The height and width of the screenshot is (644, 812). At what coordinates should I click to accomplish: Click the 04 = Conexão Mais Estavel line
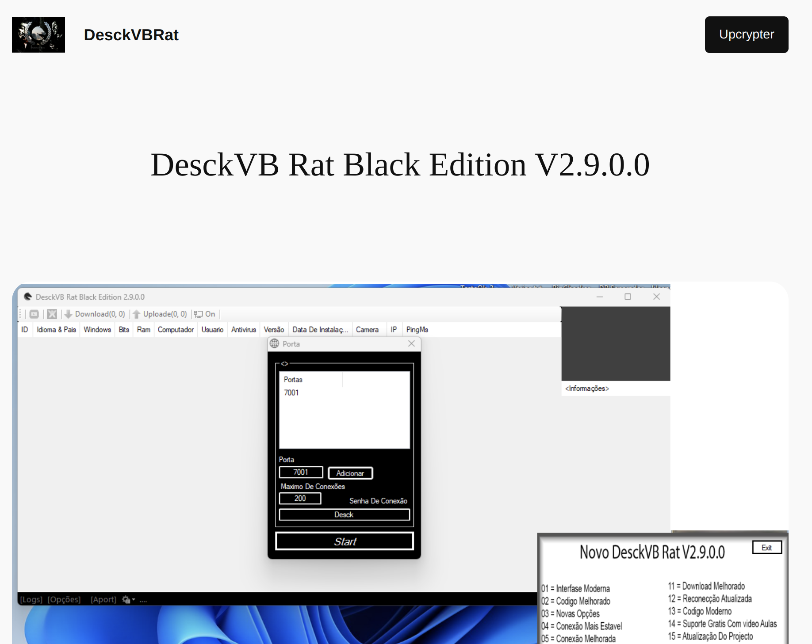click(x=582, y=626)
